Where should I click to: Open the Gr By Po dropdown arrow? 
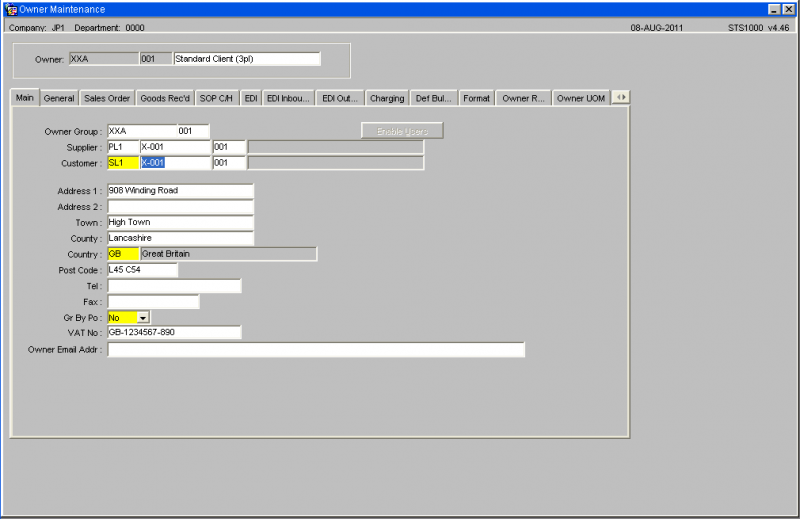143,318
